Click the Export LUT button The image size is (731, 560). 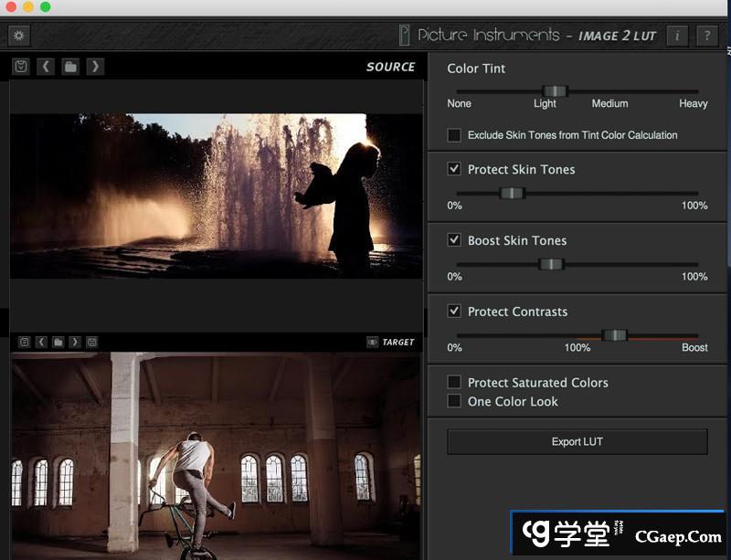577,442
